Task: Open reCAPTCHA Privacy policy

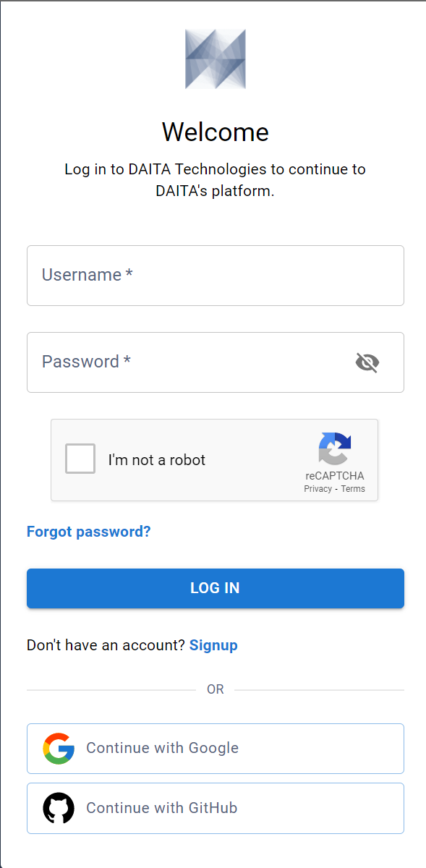Action: point(318,488)
